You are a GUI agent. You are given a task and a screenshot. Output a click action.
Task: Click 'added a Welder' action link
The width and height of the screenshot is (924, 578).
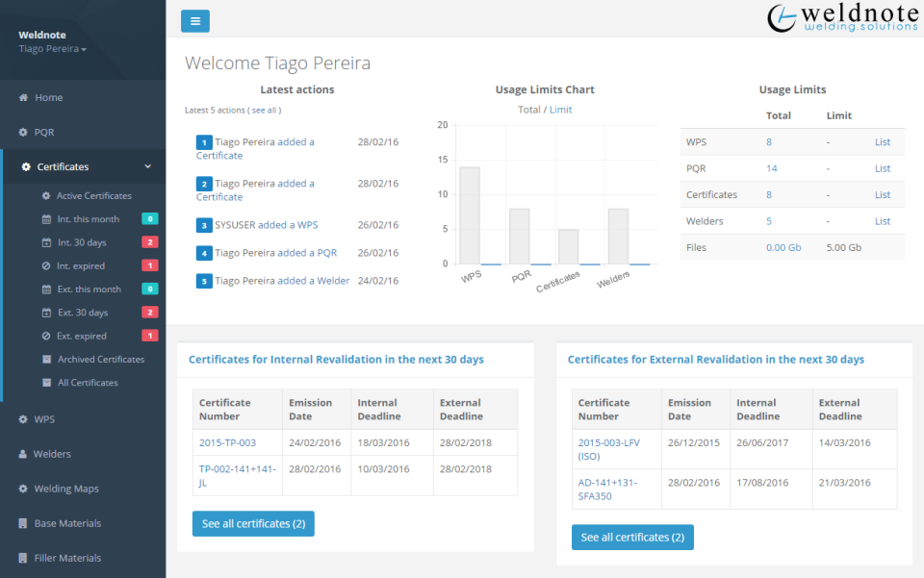[314, 281]
